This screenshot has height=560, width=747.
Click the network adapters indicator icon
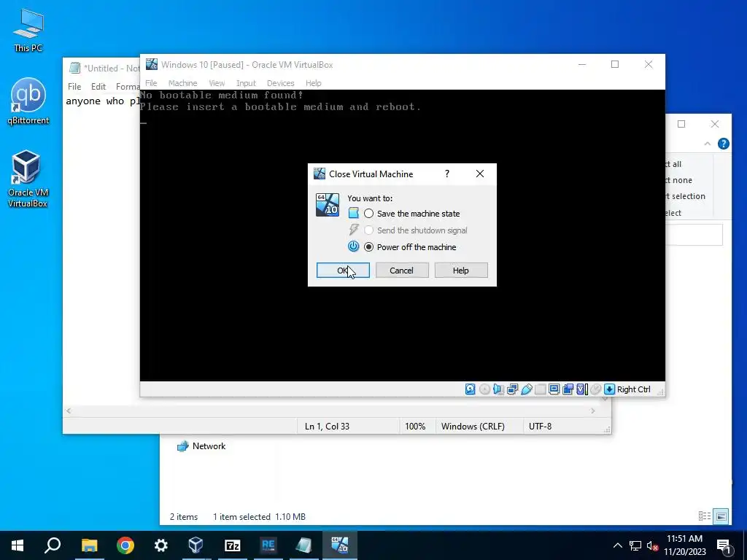[513, 389]
